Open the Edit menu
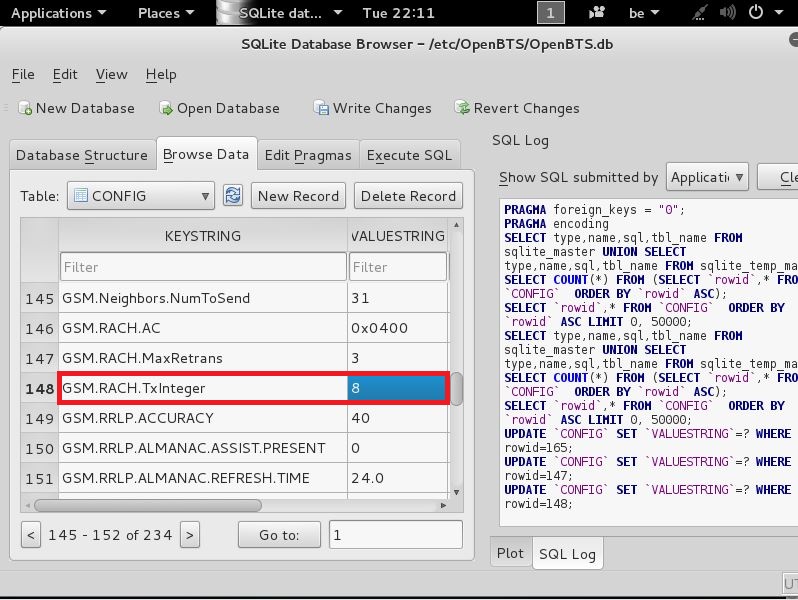 (x=65, y=74)
